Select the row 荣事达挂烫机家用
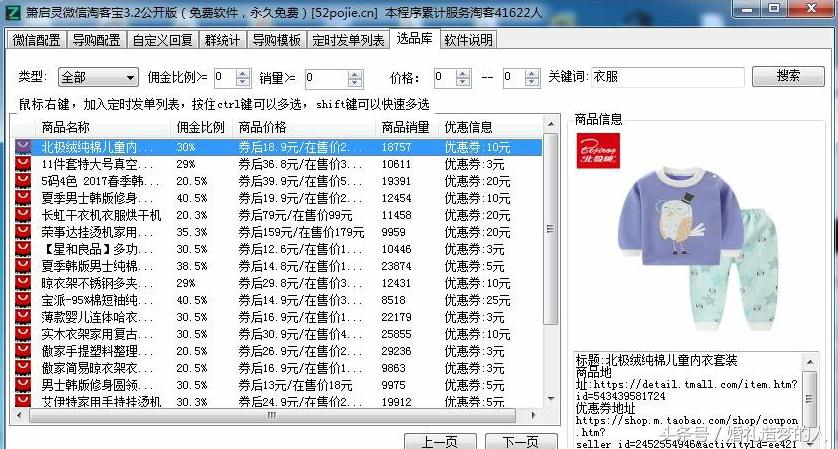The height and width of the screenshot is (449, 838). (x=278, y=233)
